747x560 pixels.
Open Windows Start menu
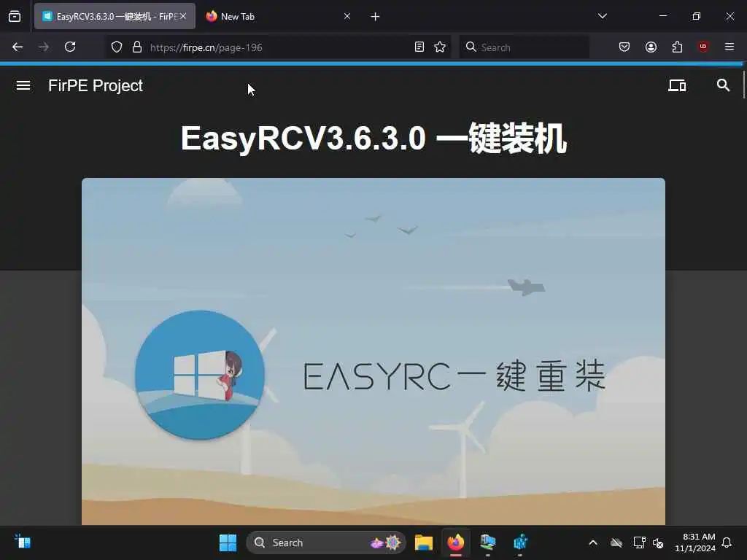click(x=228, y=542)
